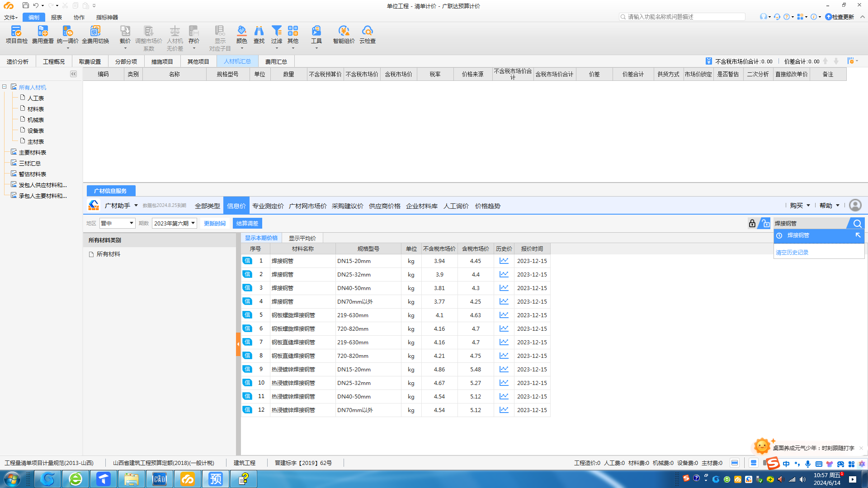
Task: Click the save icon in title bar
Action: click(x=25, y=5)
